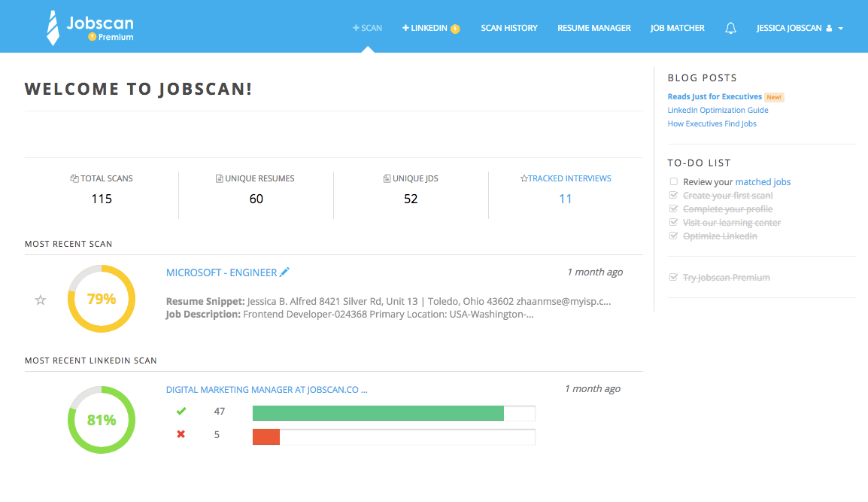Uncheck Optimize LinkedIn checkbox
The image size is (868, 502).
(674, 236)
